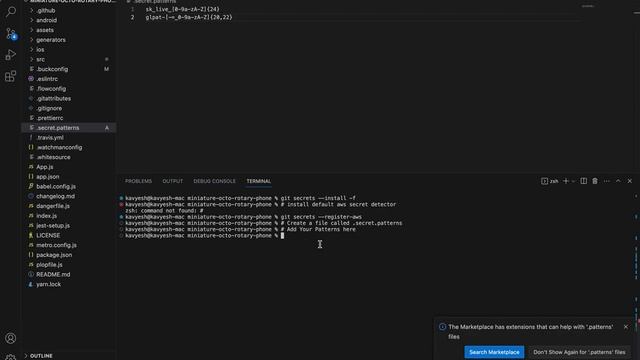
Task: Dismiss the Marketplace notification
Action: (x=626, y=327)
